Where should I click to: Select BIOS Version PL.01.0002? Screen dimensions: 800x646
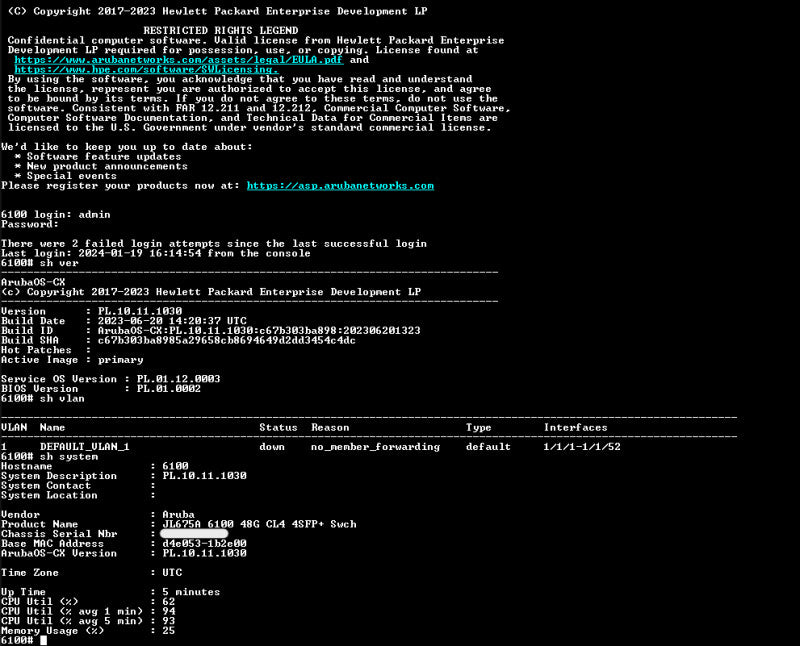pyautogui.click(x=169, y=389)
